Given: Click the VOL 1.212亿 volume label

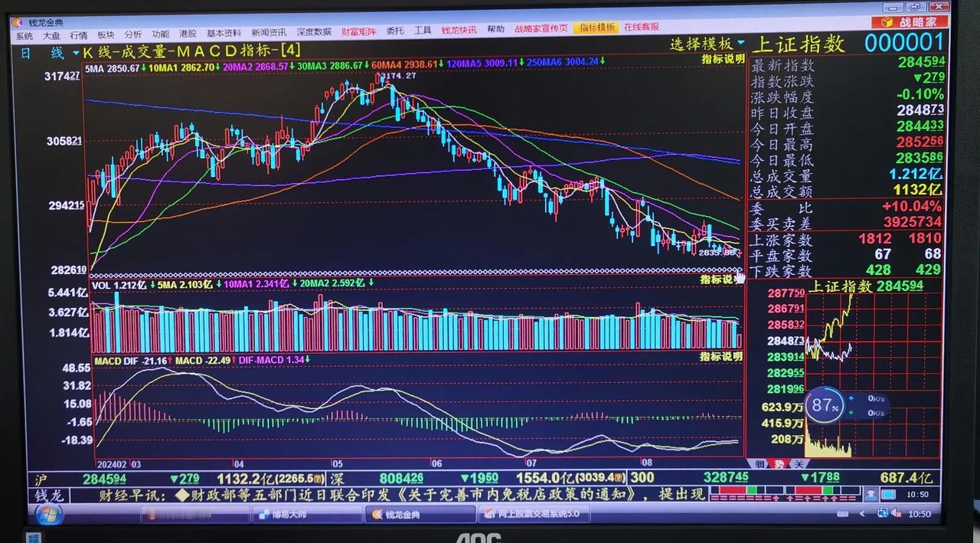Looking at the screenshot, I should pyautogui.click(x=119, y=285).
